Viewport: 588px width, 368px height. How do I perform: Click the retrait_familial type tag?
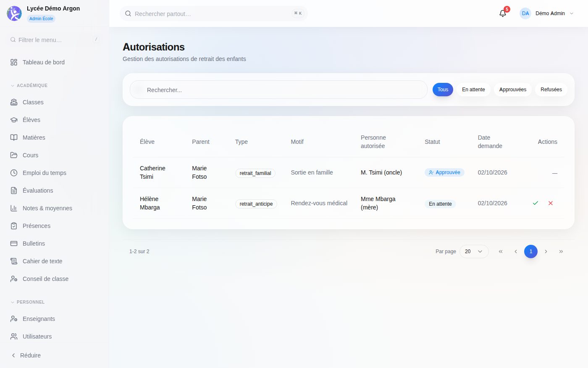pyautogui.click(x=255, y=173)
